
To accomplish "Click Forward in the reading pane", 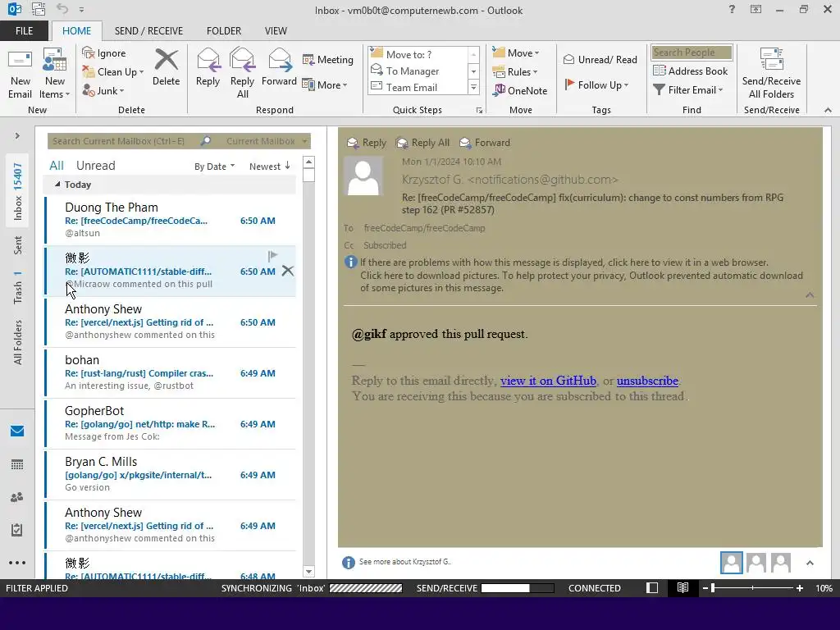I will pyautogui.click(x=485, y=143).
